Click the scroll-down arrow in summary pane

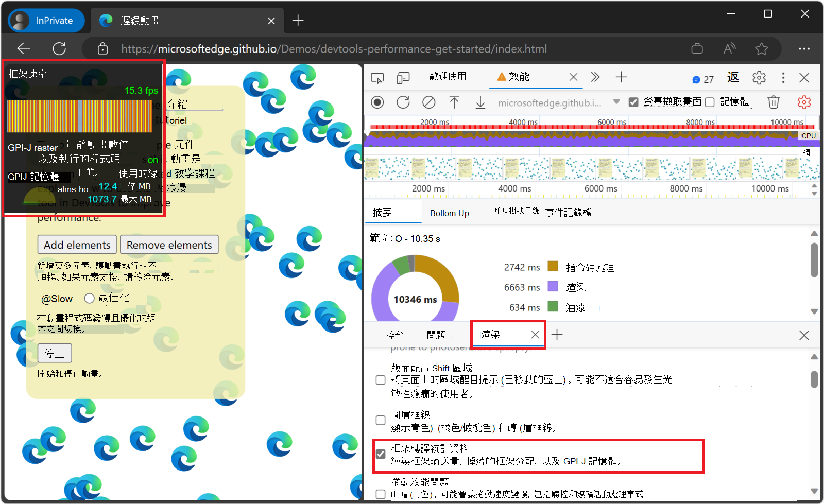[814, 311]
